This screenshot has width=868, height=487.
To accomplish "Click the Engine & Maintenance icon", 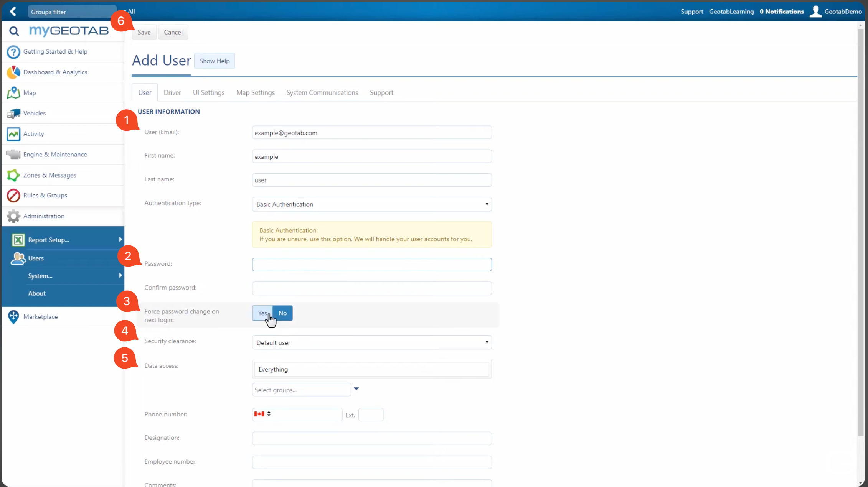I will (13, 154).
